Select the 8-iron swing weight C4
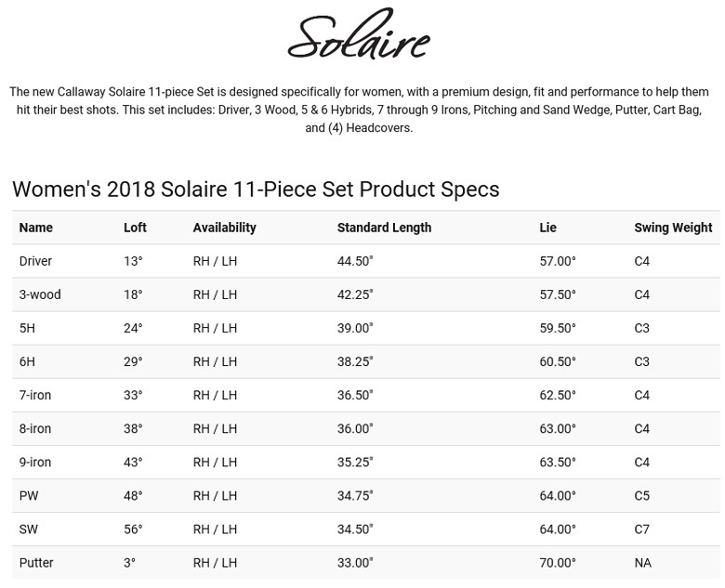This screenshot has height=588, width=725. [x=641, y=428]
